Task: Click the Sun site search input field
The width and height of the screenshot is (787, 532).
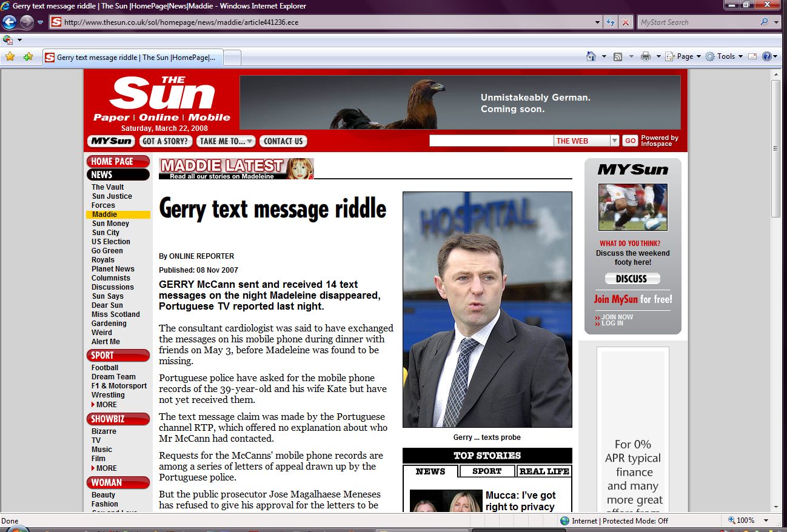Action: 491,141
